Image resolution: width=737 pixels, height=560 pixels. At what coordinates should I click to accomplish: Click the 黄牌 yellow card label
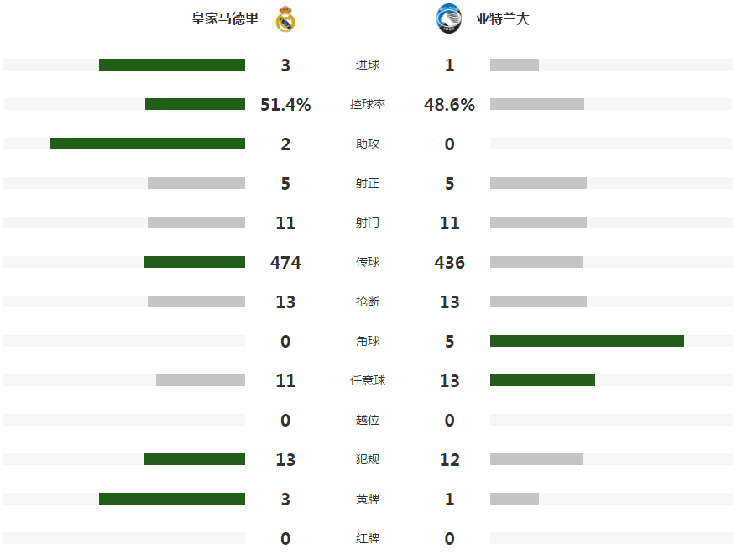[368, 499]
